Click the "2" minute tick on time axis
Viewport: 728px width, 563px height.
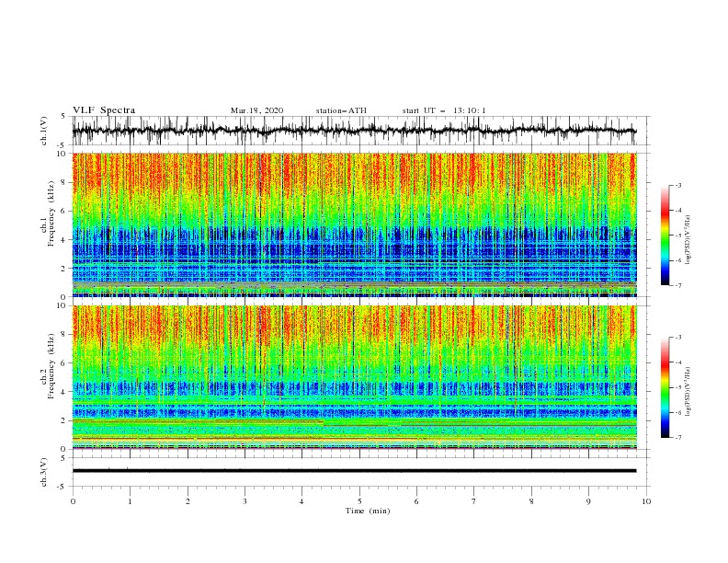[188, 501]
